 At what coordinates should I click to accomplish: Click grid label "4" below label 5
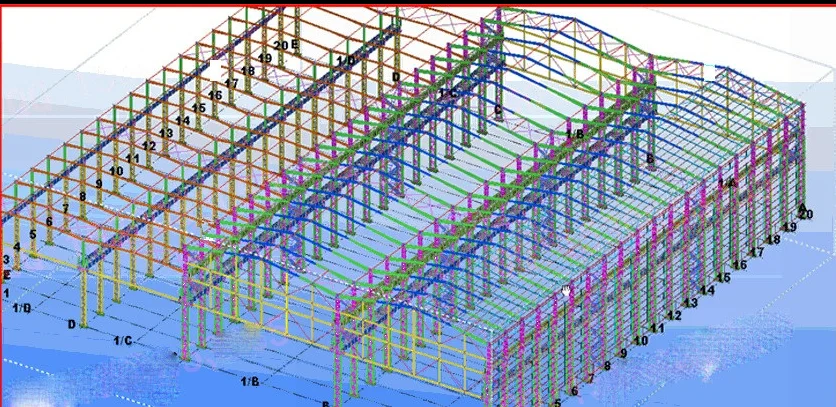(17, 247)
